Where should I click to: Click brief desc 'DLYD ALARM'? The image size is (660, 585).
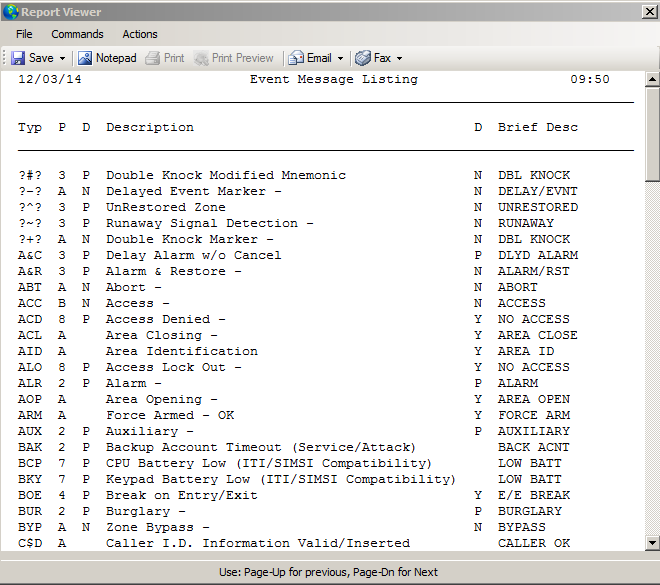538,255
